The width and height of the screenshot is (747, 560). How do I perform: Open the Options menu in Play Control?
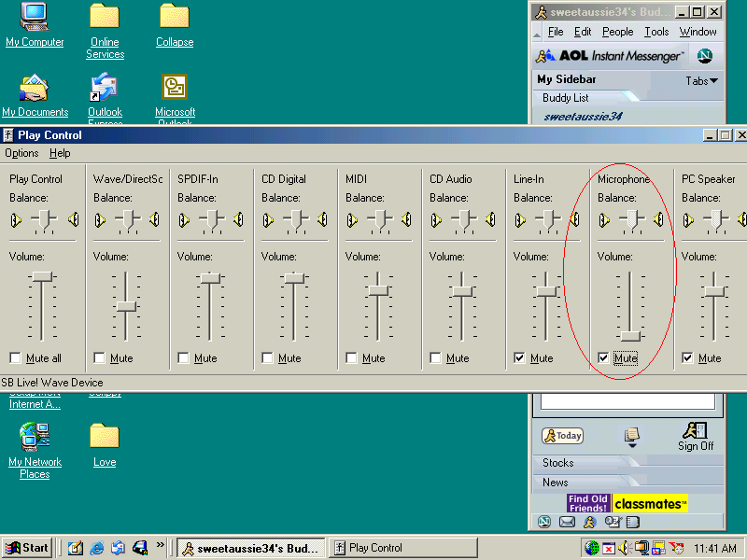tap(21, 153)
